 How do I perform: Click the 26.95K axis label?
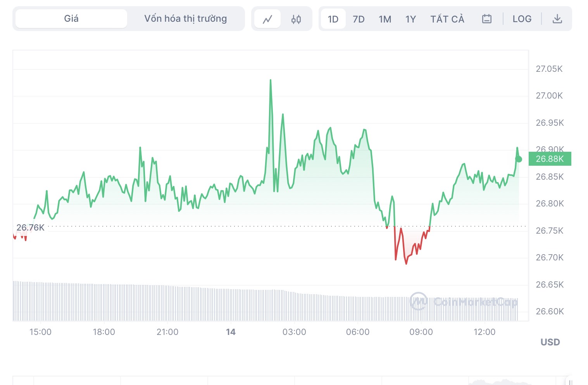click(x=550, y=123)
